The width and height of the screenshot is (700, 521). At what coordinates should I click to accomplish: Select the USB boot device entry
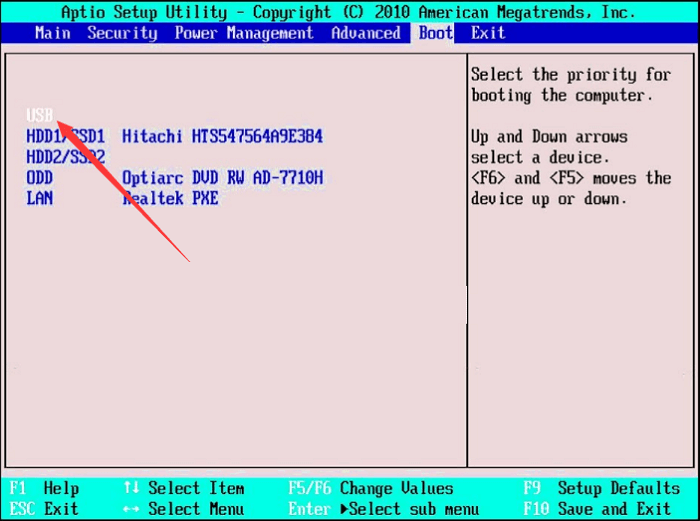point(40,116)
